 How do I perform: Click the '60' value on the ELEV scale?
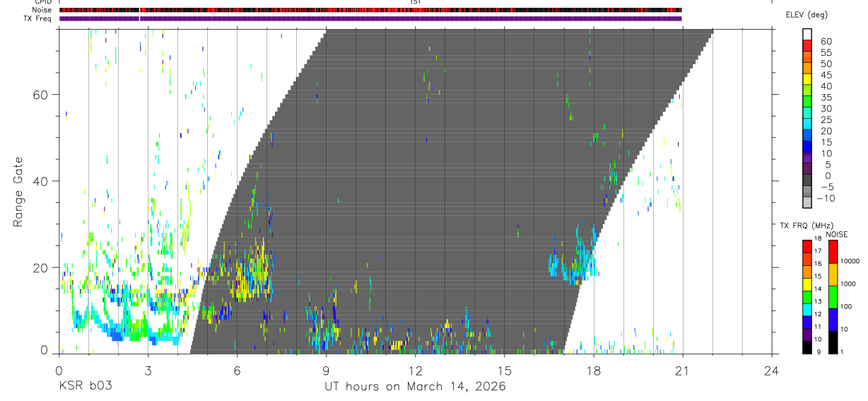(x=826, y=41)
